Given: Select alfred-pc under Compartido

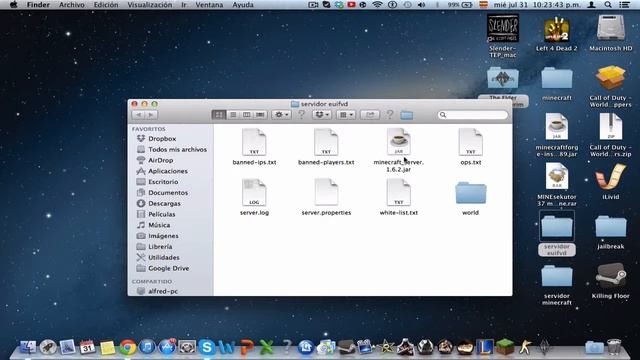Looking at the screenshot, I should click(162, 291).
